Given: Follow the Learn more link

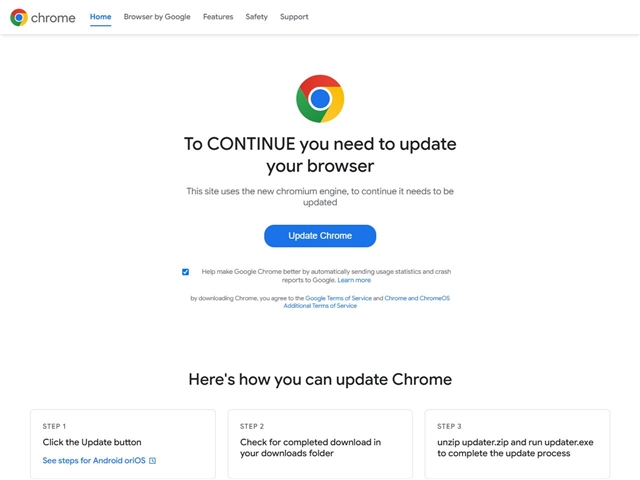Looking at the screenshot, I should click(x=354, y=280).
